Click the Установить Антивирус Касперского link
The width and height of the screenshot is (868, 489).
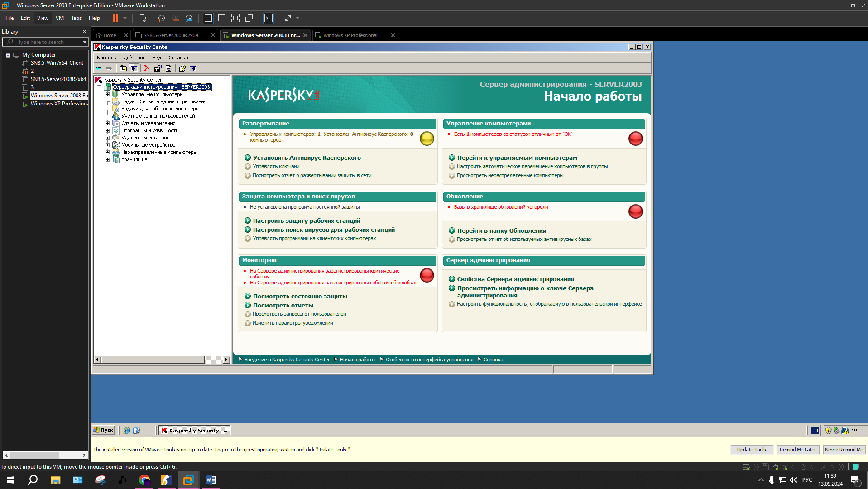(x=307, y=158)
